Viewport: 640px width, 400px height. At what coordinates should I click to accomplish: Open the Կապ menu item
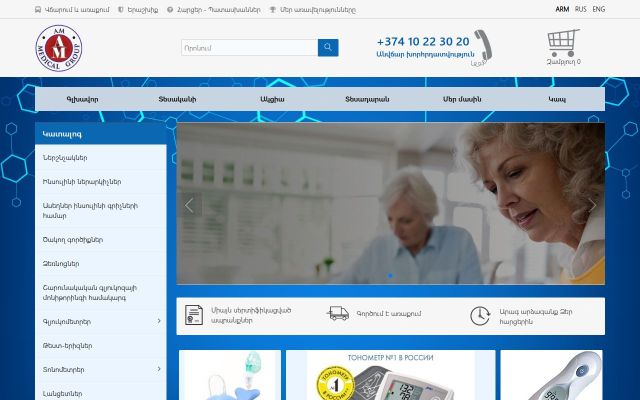pyautogui.click(x=557, y=99)
